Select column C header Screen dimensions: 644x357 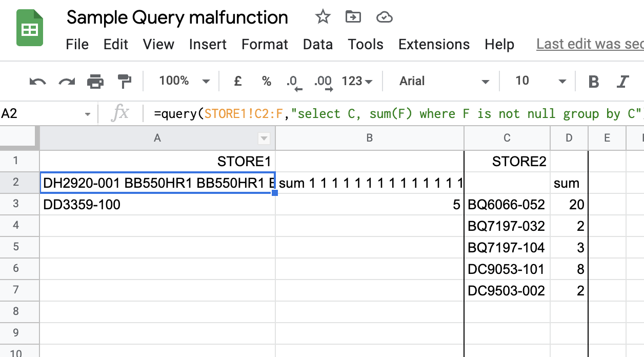(x=507, y=138)
